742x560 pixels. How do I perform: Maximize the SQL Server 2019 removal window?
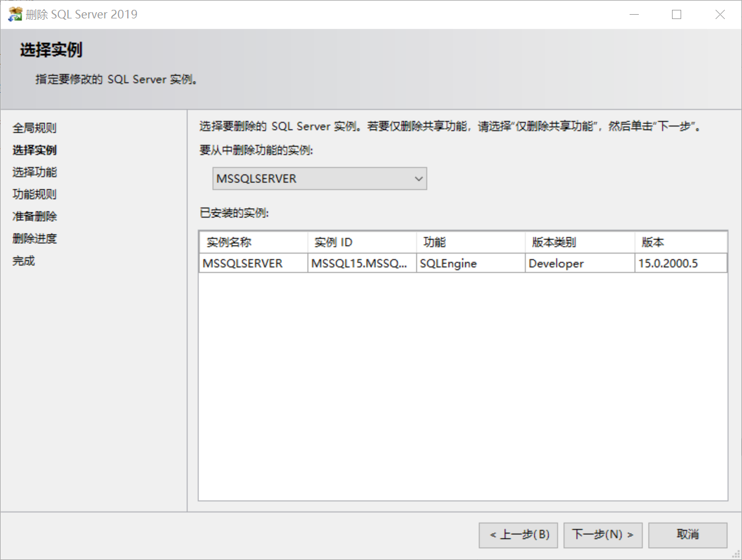coord(677,15)
